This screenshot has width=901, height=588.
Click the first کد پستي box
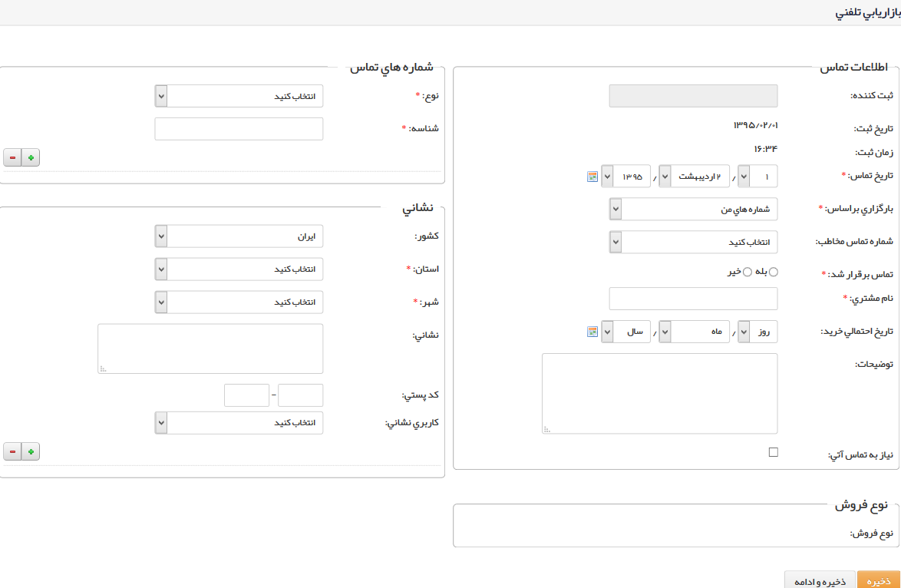pos(301,395)
